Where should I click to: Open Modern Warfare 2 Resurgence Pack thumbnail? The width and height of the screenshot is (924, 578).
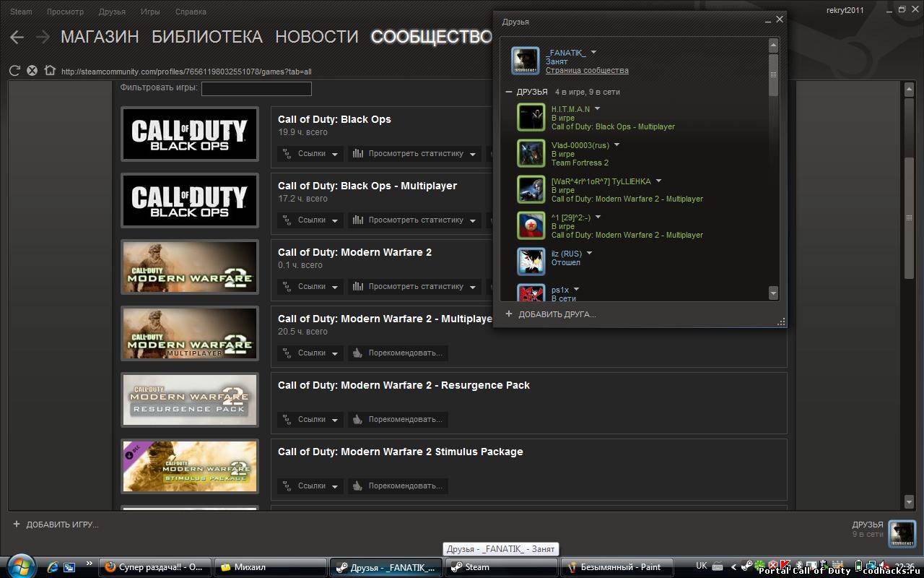190,400
